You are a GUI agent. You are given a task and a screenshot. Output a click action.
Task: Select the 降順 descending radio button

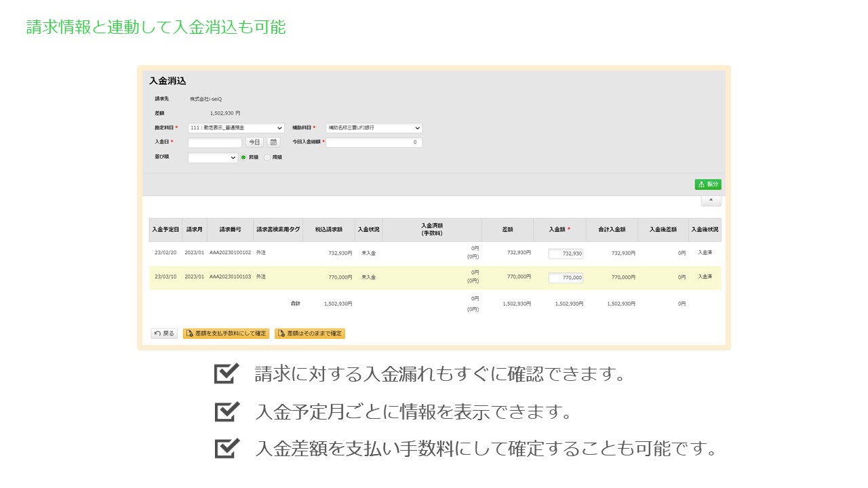267,157
